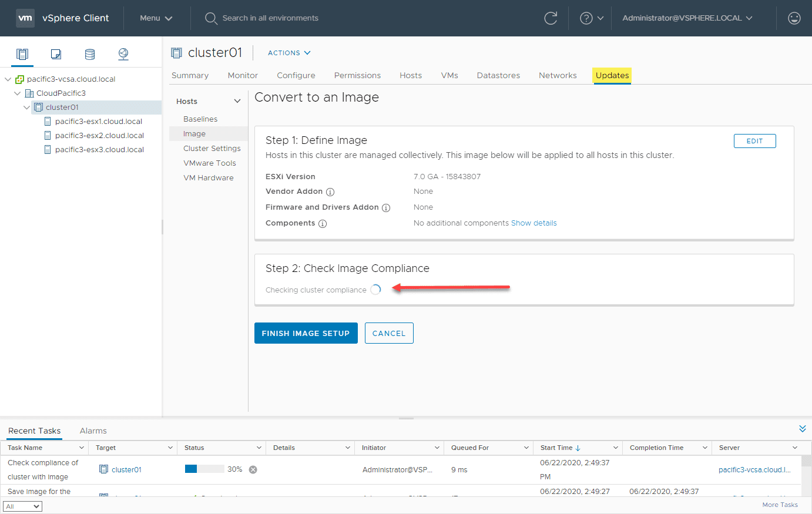Open the Storage inventory icon
This screenshot has width=812, height=514.
point(89,53)
